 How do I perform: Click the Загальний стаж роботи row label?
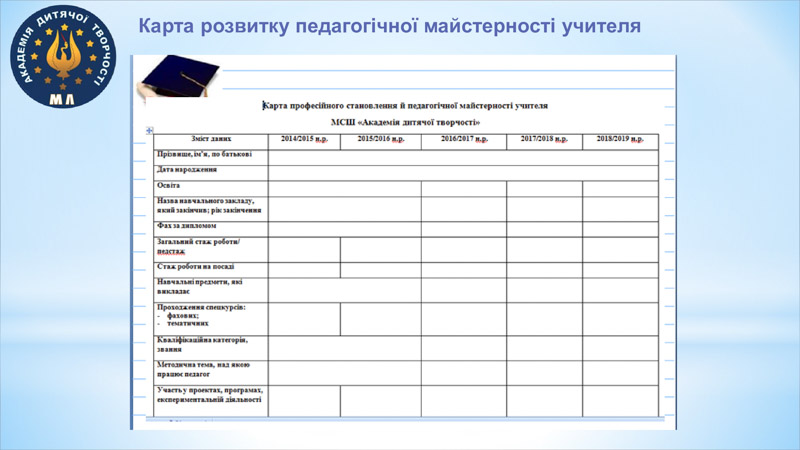point(198,246)
